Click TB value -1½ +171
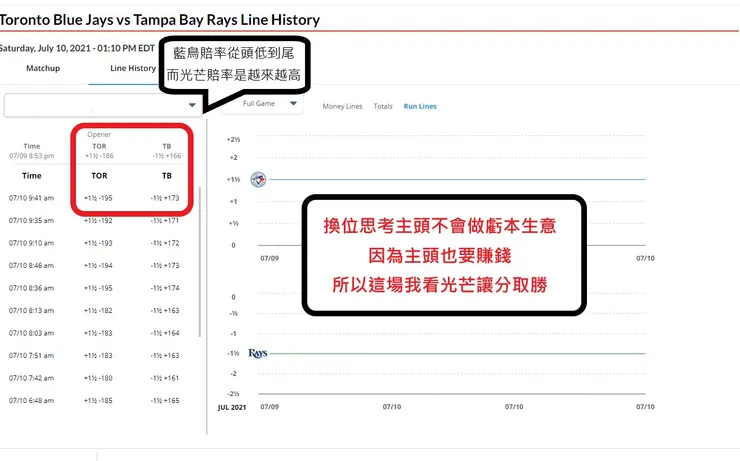 [x=165, y=220]
